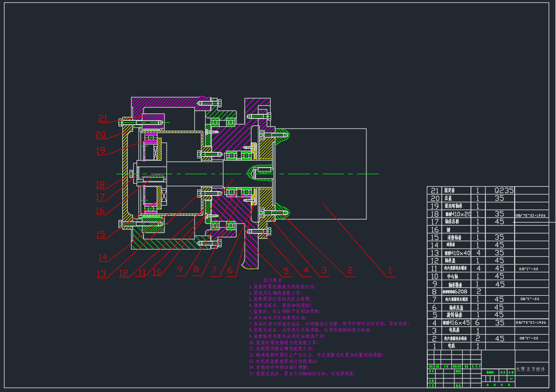Click the Q235 material cell in the parts list
This screenshot has height=392, width=556.
(500, 191)
